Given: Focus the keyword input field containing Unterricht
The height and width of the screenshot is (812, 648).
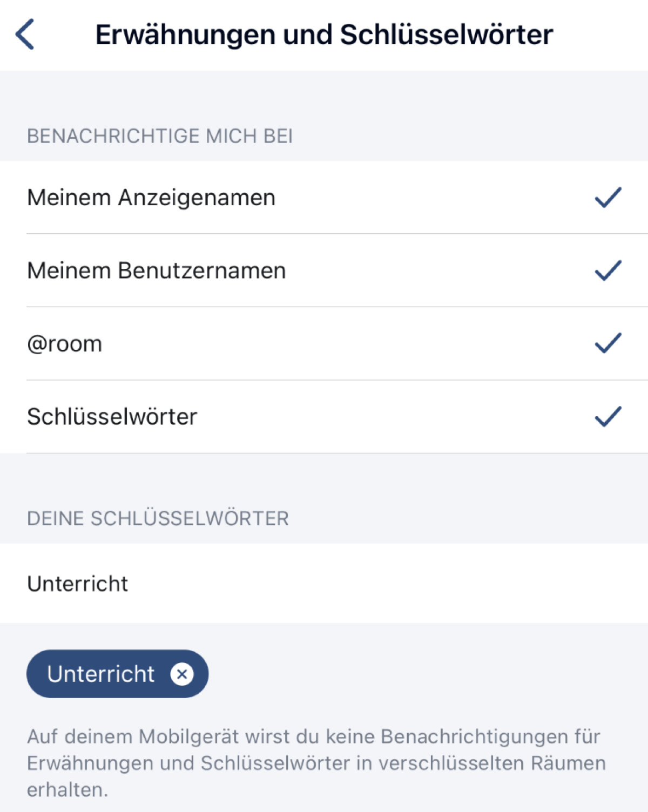Looking at the screenshot, I should click(x=78, y=584).
